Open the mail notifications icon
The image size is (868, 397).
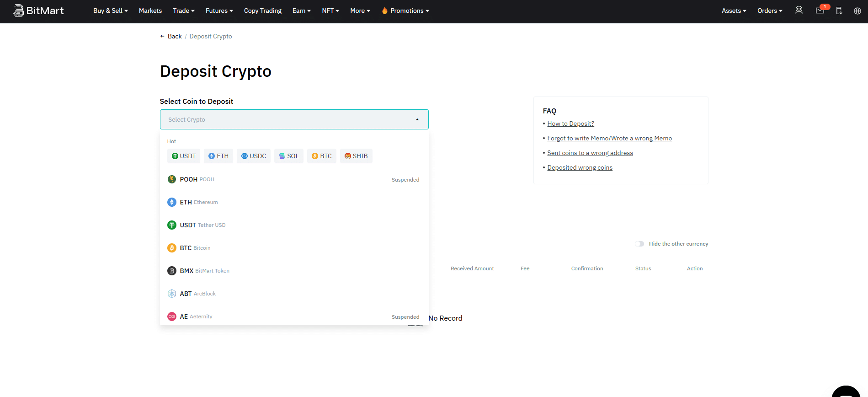tap(820, 11)
